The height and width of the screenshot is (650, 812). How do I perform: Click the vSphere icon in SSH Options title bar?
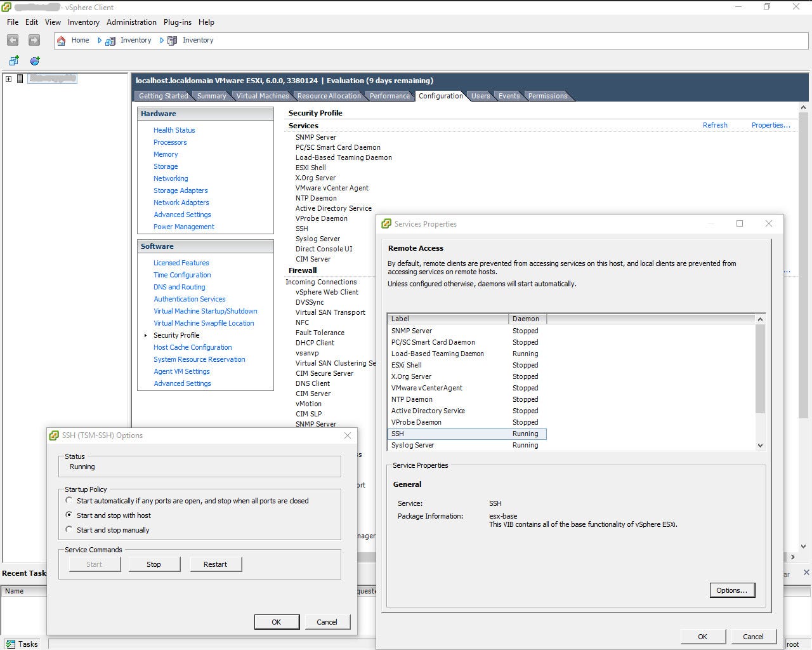[x=54, y=435]
